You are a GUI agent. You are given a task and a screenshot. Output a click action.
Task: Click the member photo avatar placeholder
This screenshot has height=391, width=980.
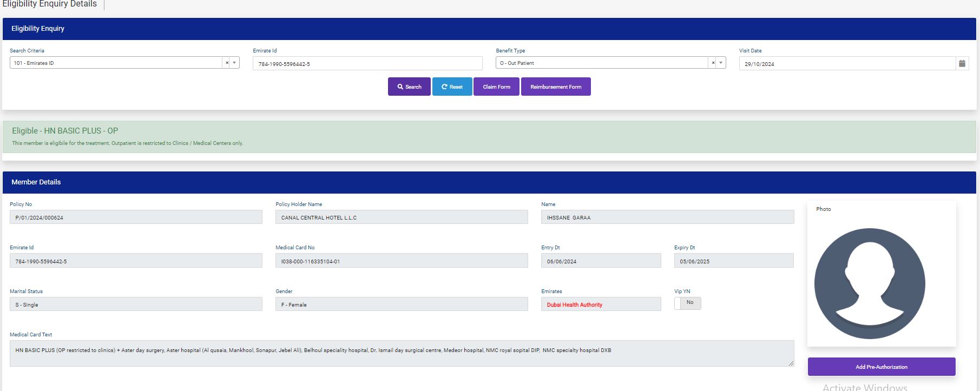(869, 283)
